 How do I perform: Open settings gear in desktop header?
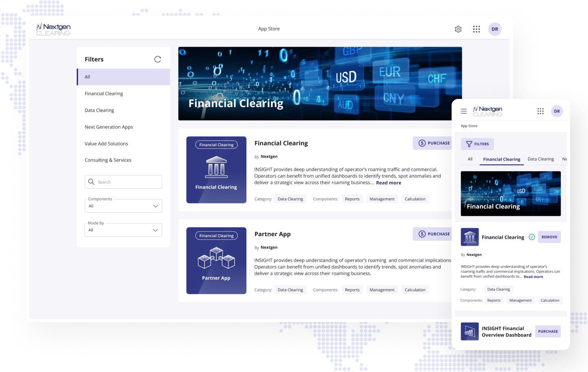click(x=458, y=29)
